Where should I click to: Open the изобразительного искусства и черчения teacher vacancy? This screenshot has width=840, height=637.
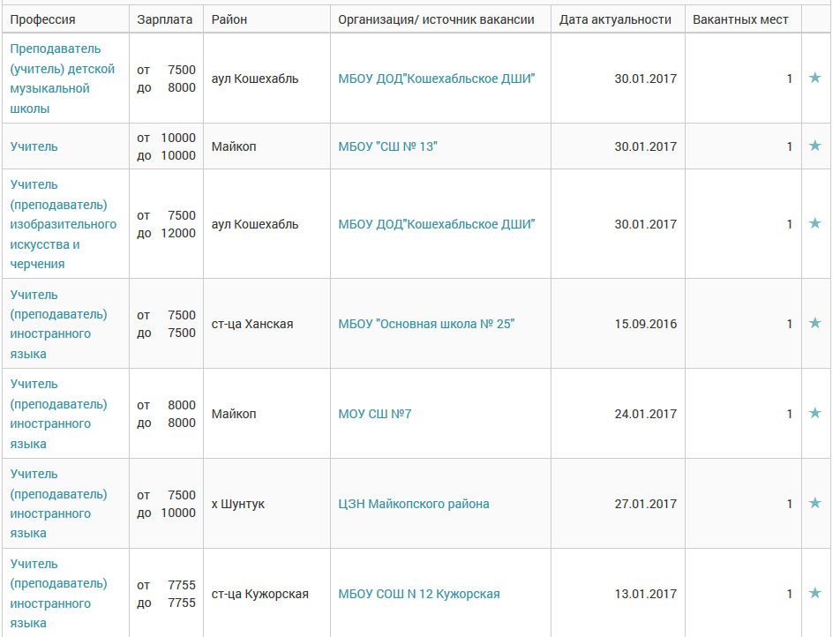point(64,224)
